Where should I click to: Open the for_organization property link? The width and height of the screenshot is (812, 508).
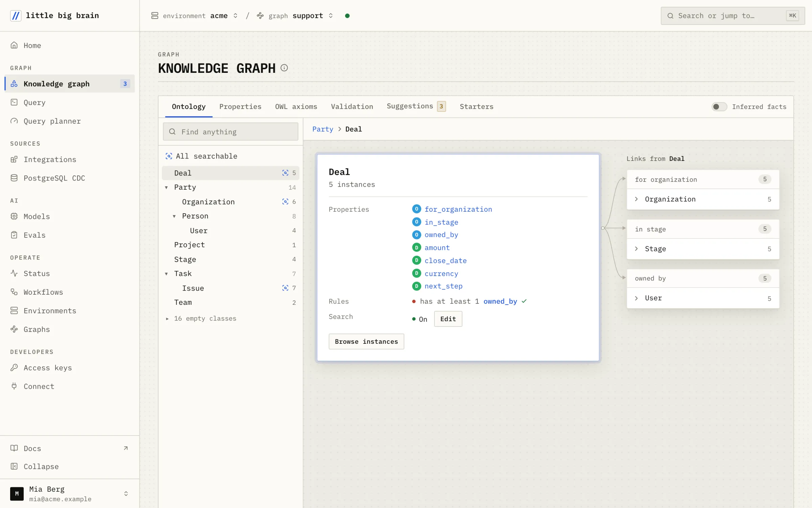pyautogui.click(x=458, y=209)
